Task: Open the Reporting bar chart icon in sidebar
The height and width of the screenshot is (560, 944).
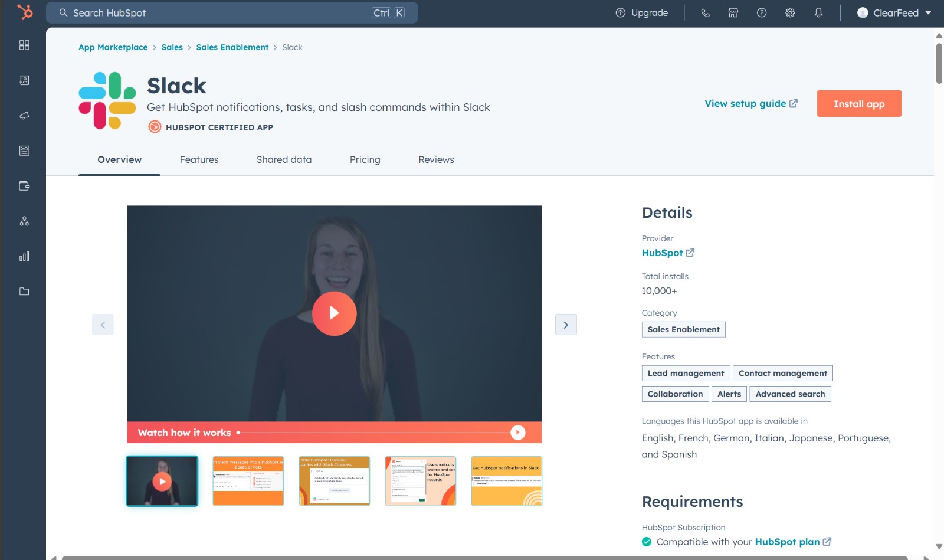Action: tap(24, 256)
